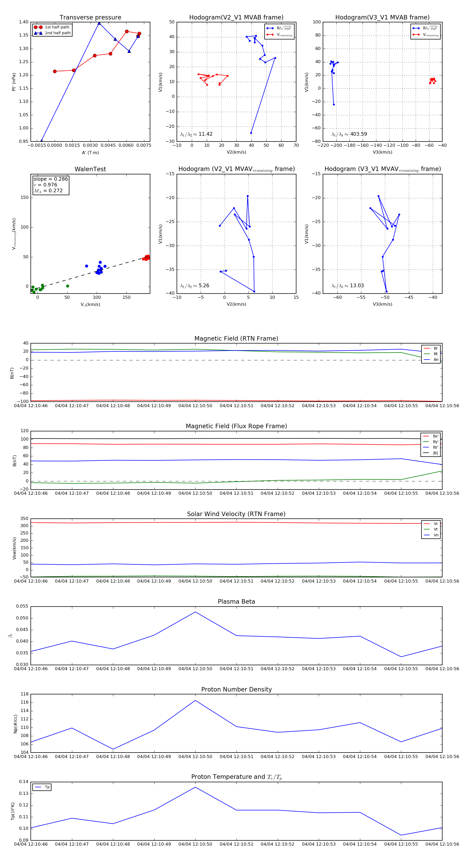Click the "By'" legend entry
The width and height of the screenshot is (473, 868).
pos(431,442)
